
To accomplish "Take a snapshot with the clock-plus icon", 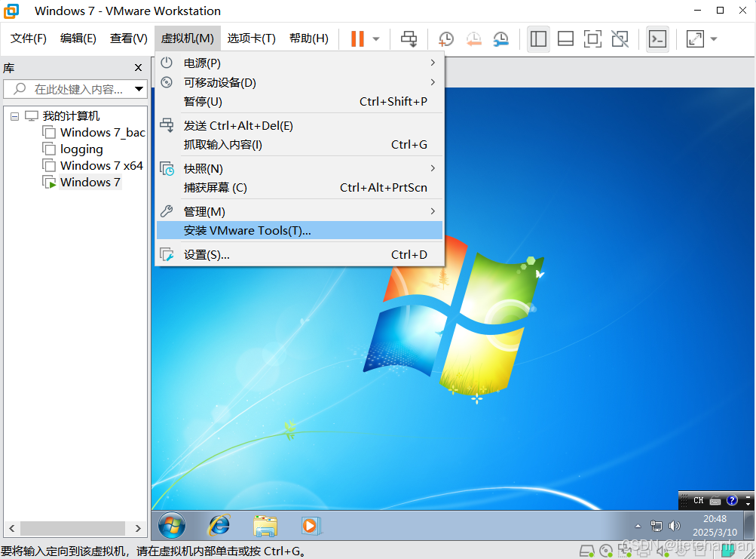I will [x=446, y=38].
